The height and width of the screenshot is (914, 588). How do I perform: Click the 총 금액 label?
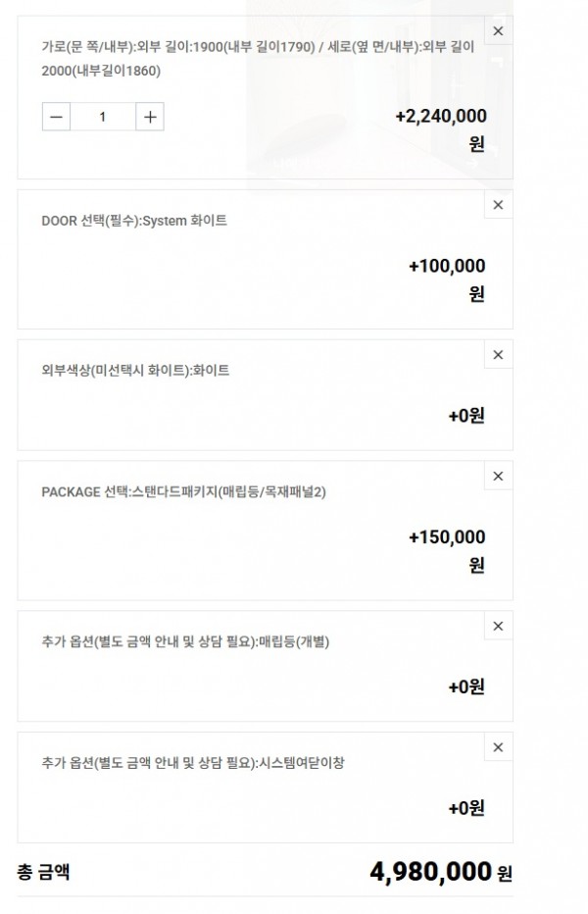coord(43,872)
